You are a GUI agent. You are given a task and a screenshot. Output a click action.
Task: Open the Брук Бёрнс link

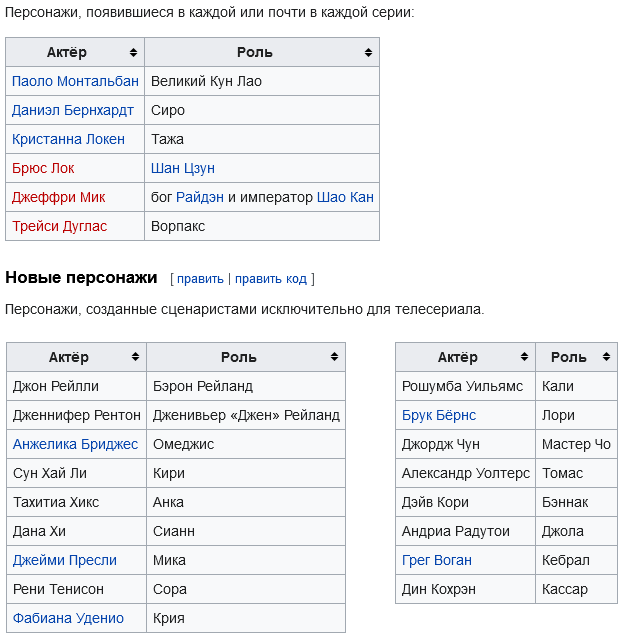click(439, 415)
